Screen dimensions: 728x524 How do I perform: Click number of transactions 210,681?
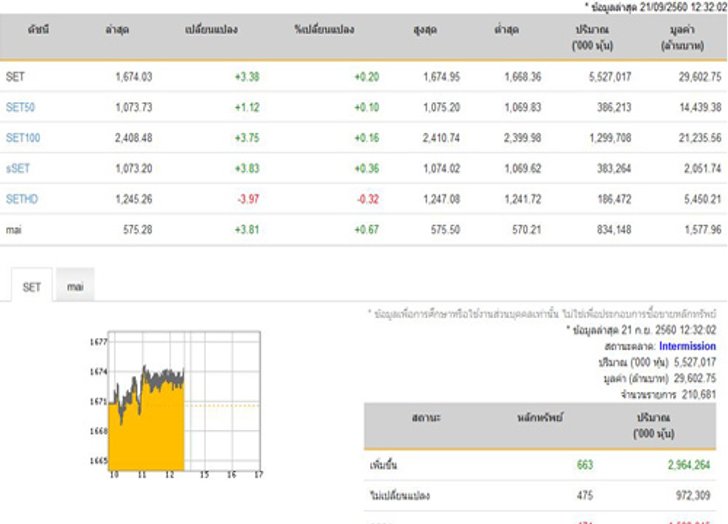coord(699,395)
